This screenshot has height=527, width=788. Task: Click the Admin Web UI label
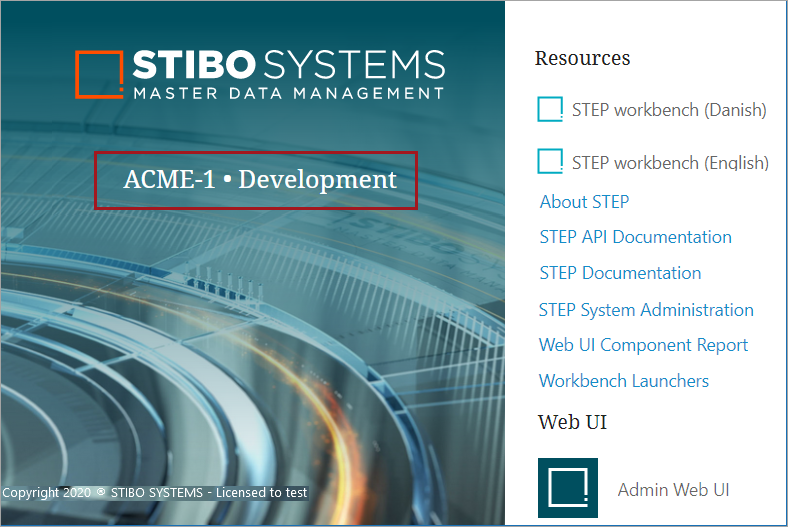click(673, 489)
